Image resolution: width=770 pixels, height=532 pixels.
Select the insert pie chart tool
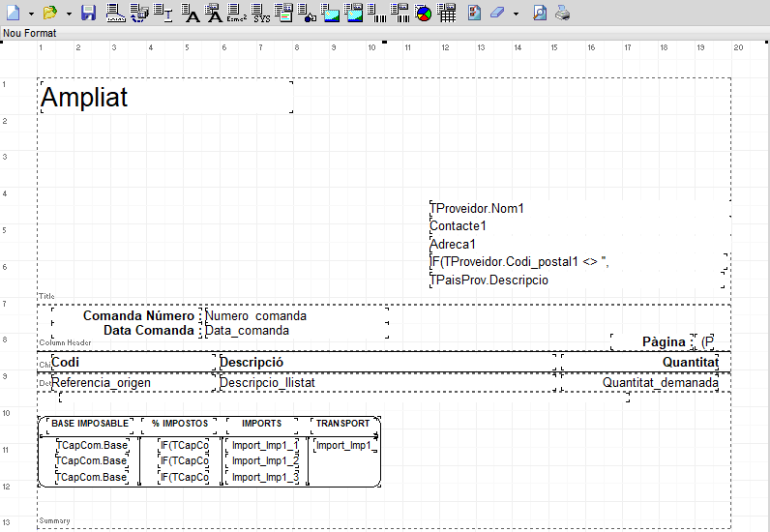tap(423, 13)
